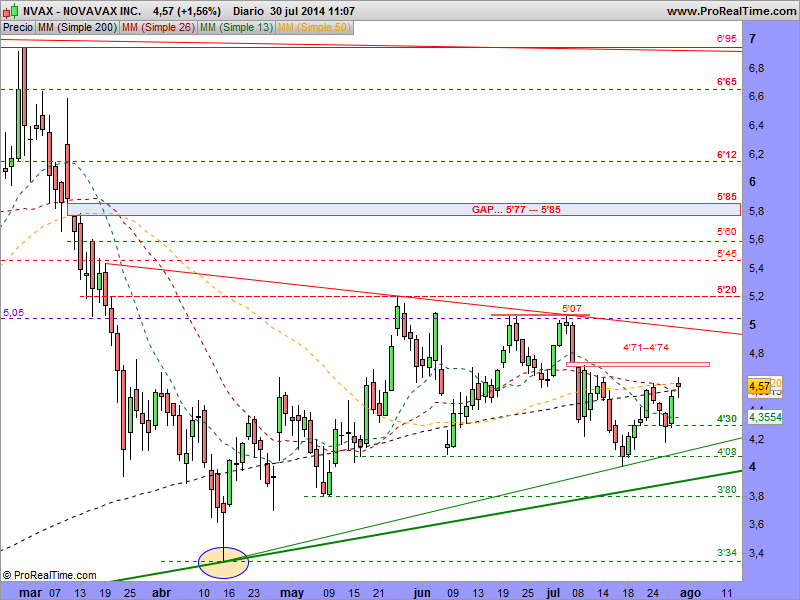Open the MM (Simple 50) indicator label

click(x=314, y=28)
